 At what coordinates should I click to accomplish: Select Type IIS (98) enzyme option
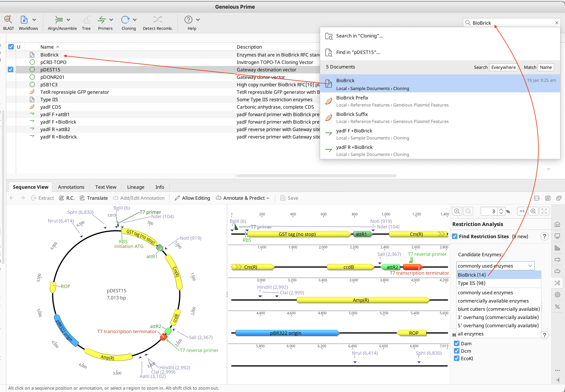(x=471, y=283)
